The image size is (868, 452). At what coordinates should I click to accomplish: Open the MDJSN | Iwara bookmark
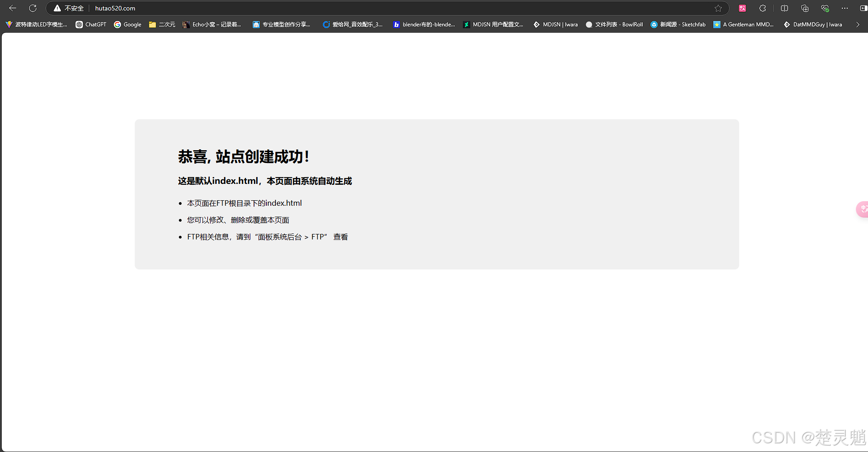556,25
